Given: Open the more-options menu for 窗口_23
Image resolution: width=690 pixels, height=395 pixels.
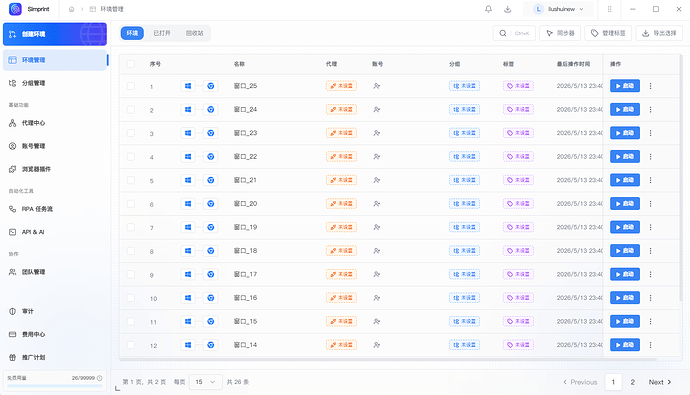Looking at the screenshot, I should point(650,133).
